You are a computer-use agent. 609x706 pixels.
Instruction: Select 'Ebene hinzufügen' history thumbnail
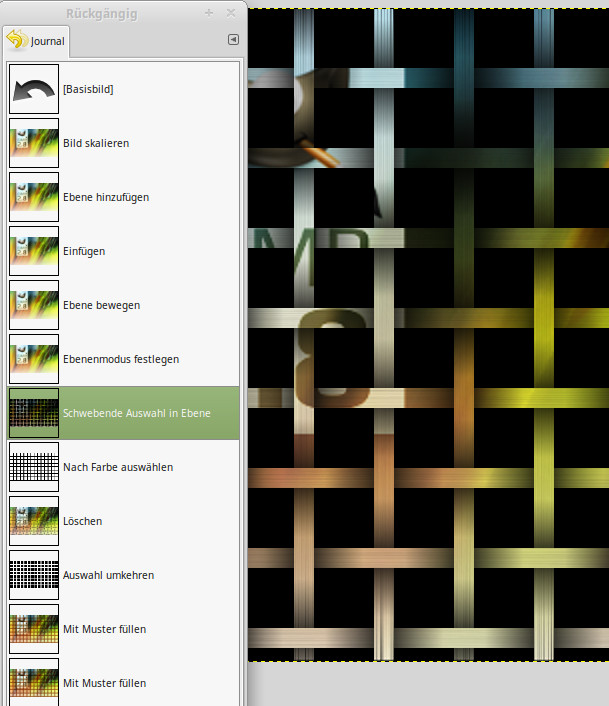coord(34,197)
